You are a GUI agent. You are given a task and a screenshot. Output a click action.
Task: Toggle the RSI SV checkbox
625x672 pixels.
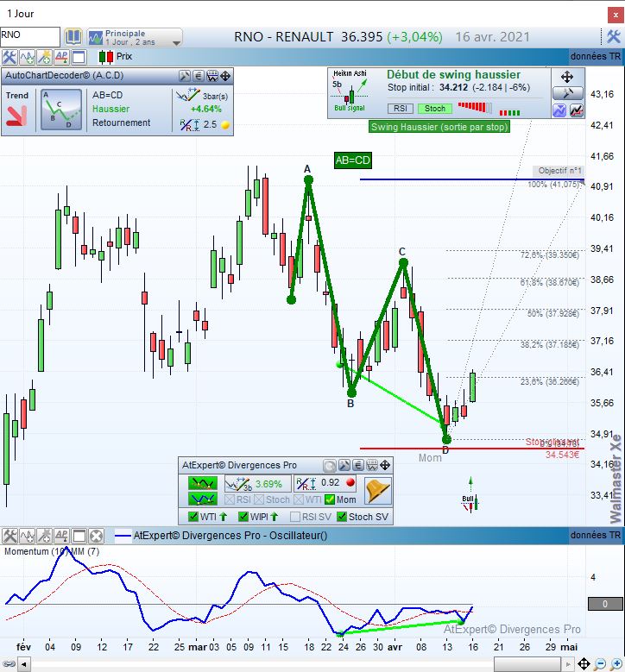[295, 517]
